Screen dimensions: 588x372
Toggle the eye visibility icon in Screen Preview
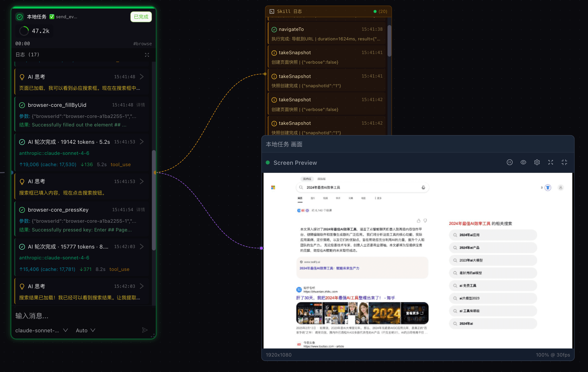tap(523, 162)
